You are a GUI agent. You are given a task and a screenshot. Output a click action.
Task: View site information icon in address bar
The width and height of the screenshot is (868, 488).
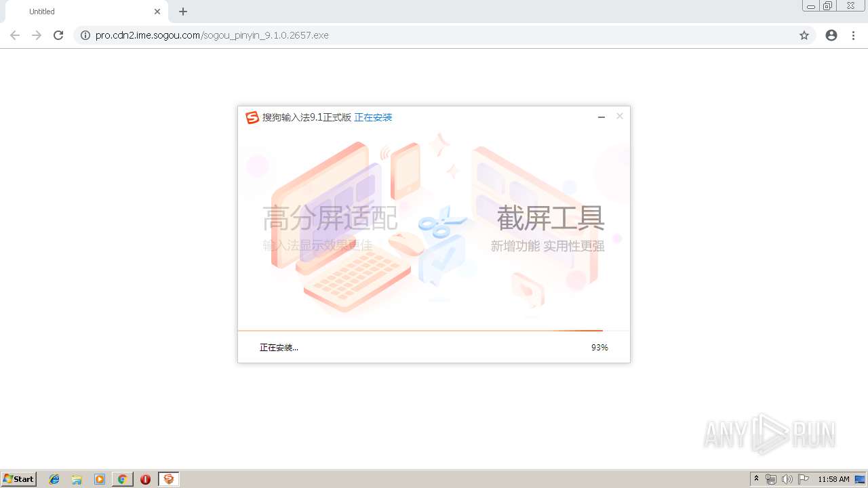[85, 35]
